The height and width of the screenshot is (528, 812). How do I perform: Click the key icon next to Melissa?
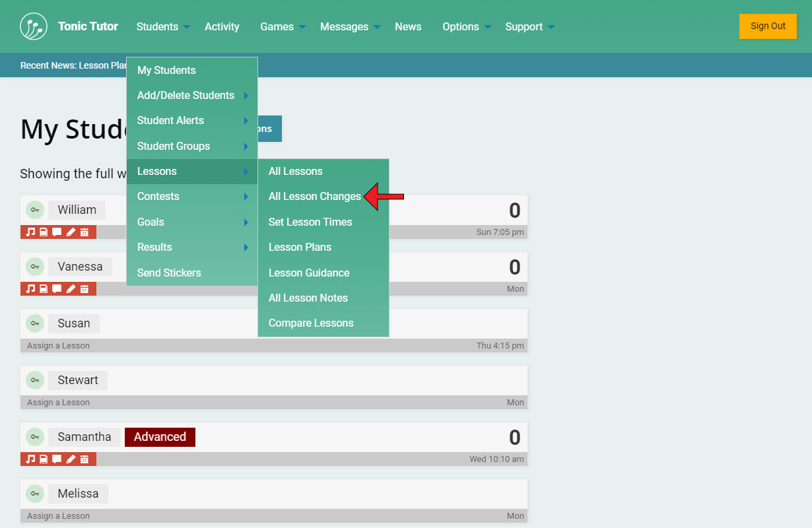[35, 494]
